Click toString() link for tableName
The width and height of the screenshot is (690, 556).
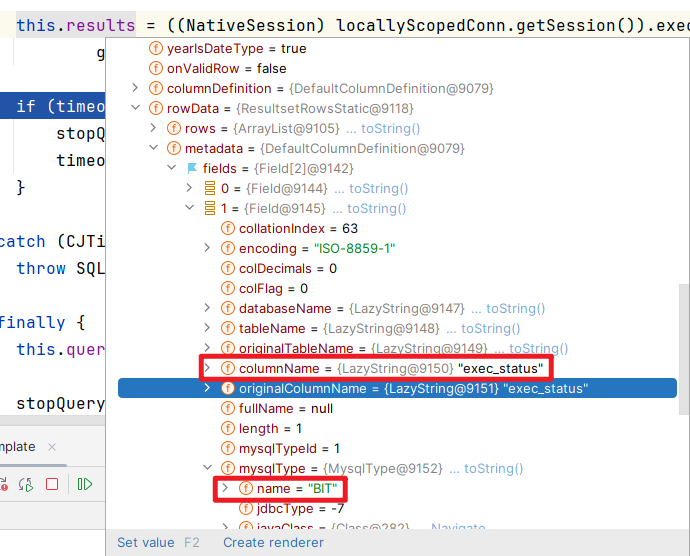(491, 328)
